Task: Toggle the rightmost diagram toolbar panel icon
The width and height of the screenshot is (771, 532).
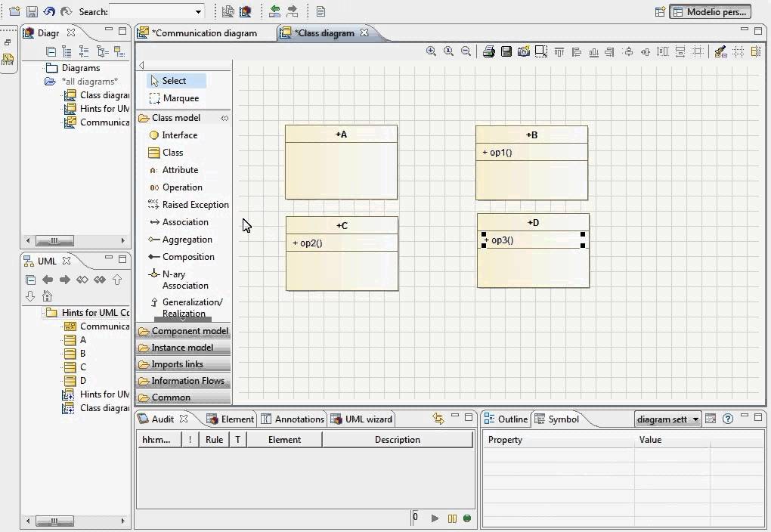Action: (756, 51)
